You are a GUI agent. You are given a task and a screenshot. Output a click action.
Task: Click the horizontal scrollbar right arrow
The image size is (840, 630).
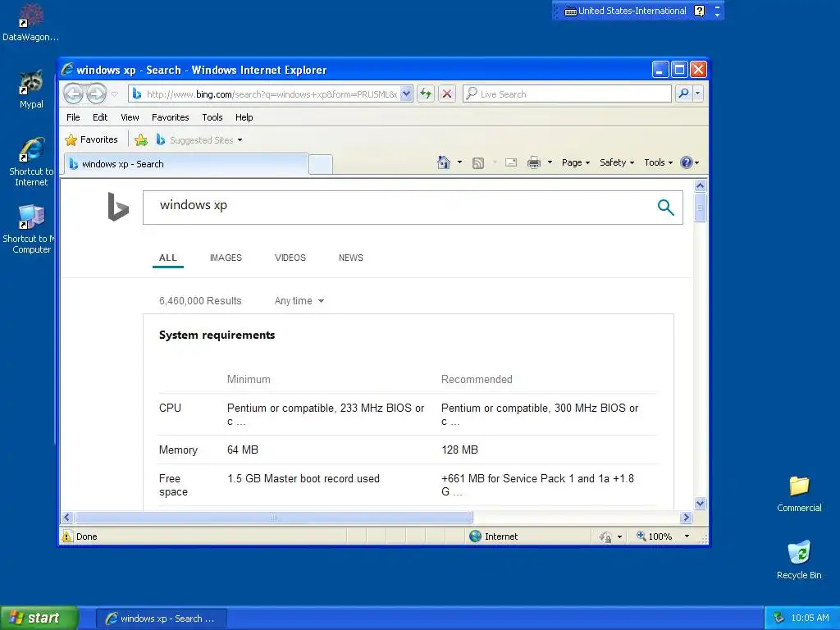coord(687,518)
